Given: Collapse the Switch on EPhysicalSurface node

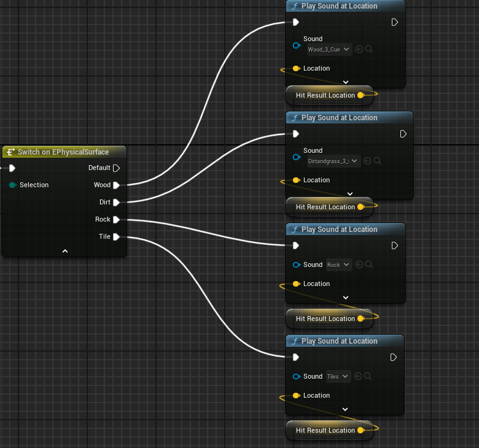Looking at the screenshot, I should [64, 251].
